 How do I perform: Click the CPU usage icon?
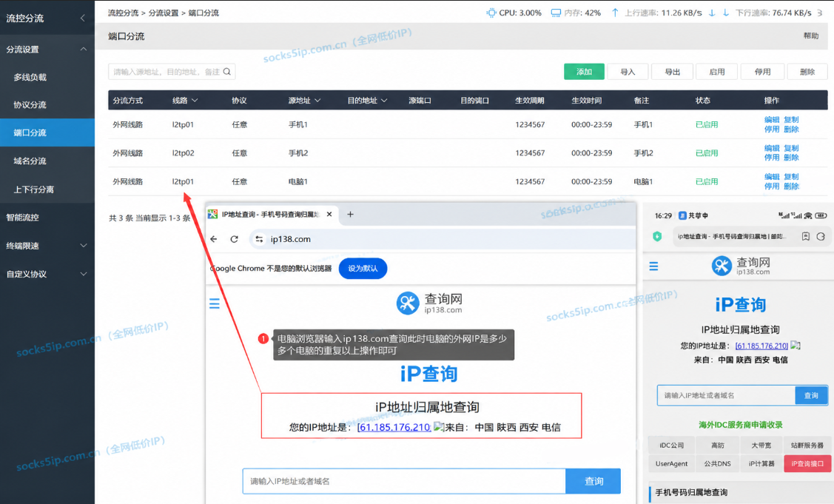click(491, 13)
